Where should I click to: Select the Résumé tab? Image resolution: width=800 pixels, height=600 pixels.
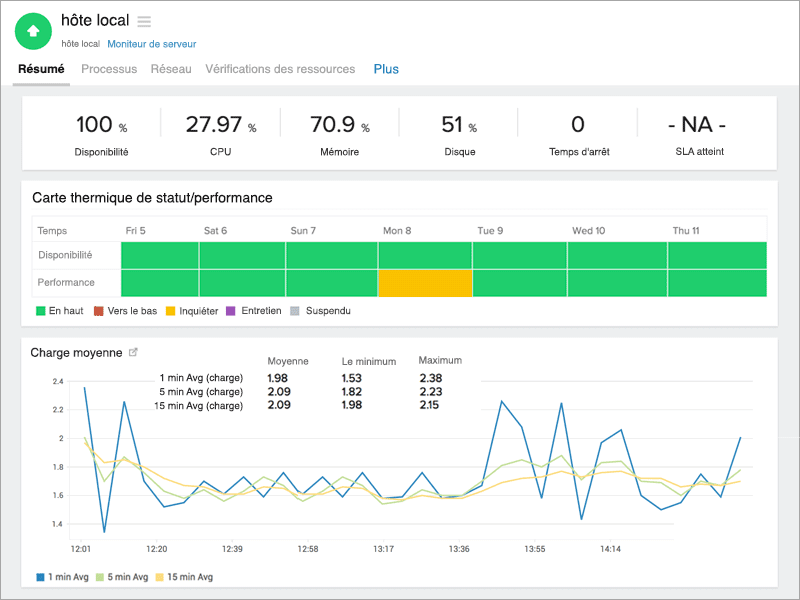(x=41, y=69)
